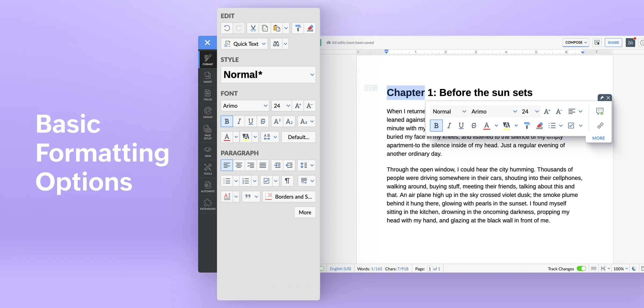The image size is (644, 308).
Task: Click the More button under Paragraph options
Action: (305, 212)
